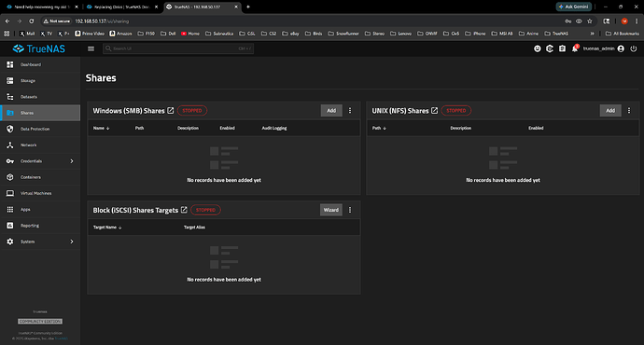Open the Storage page from sidebar
This screenshot has width=644, height=345.
click(x=40, y=81)
